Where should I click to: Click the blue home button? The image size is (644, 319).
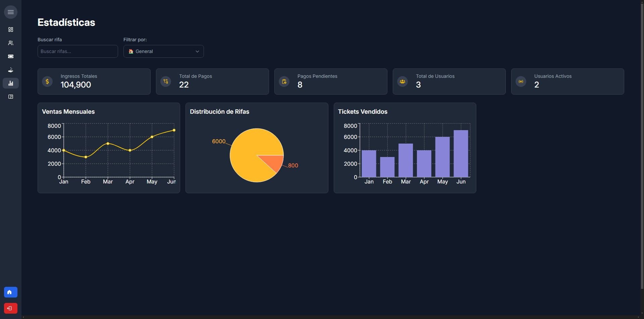point(11,292)
